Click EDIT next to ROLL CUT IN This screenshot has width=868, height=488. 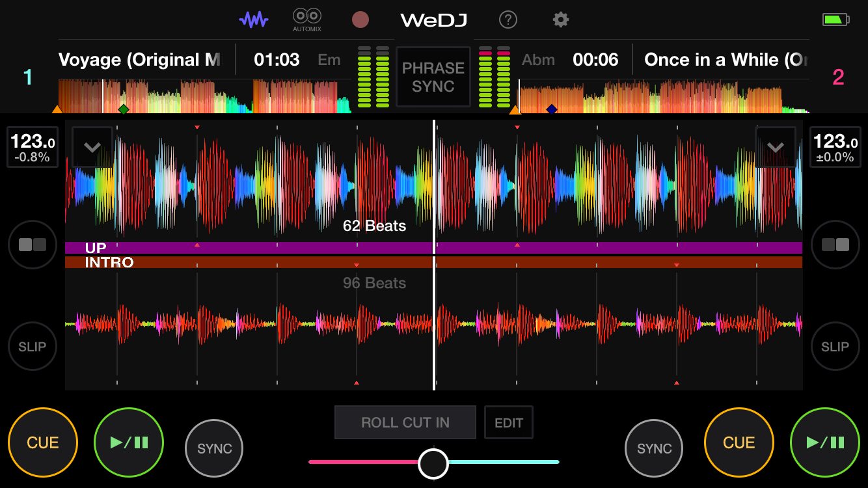click(508, 423)
